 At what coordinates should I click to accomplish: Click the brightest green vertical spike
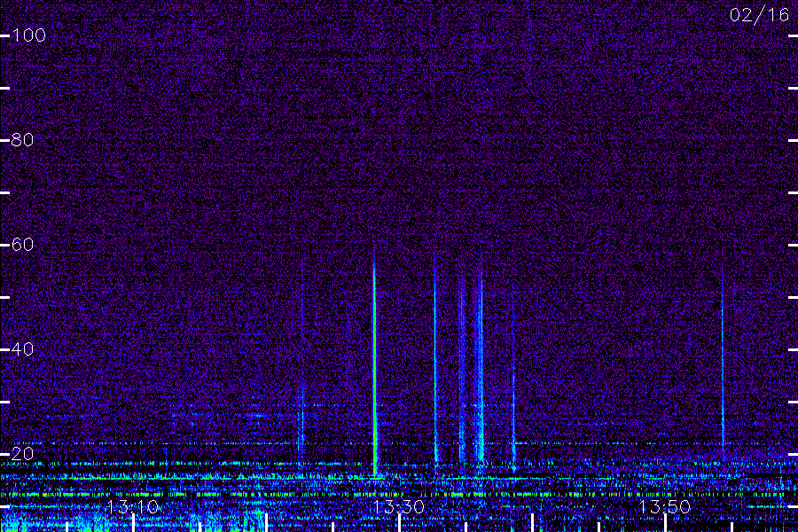(374, 362)
